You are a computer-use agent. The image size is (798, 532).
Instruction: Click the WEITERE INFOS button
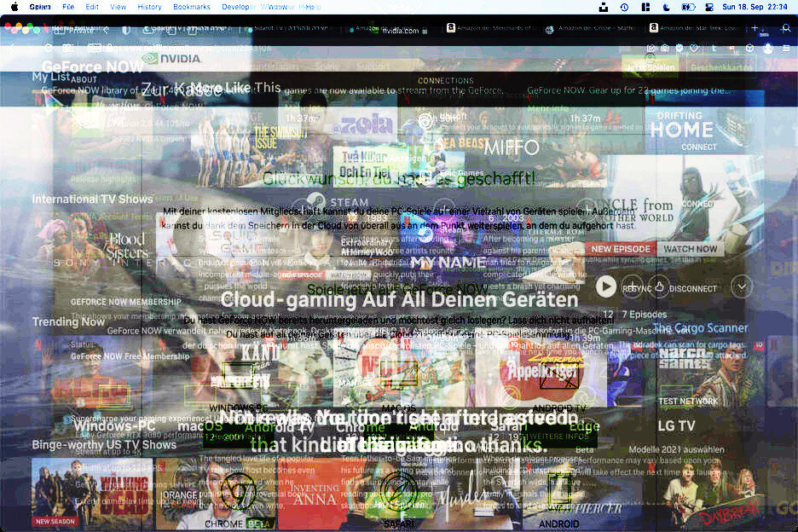point(558,437)
